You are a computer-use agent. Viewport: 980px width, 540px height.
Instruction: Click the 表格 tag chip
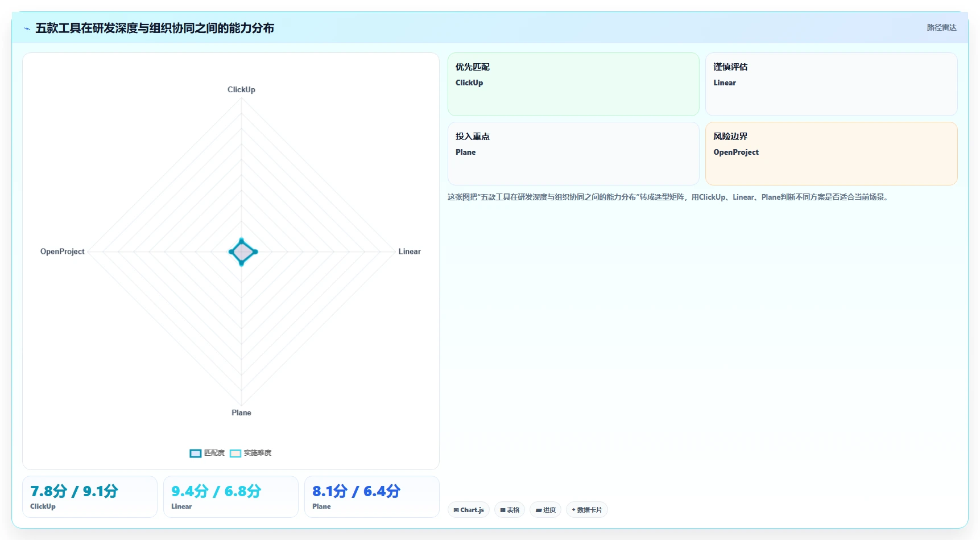click(510, 510)
